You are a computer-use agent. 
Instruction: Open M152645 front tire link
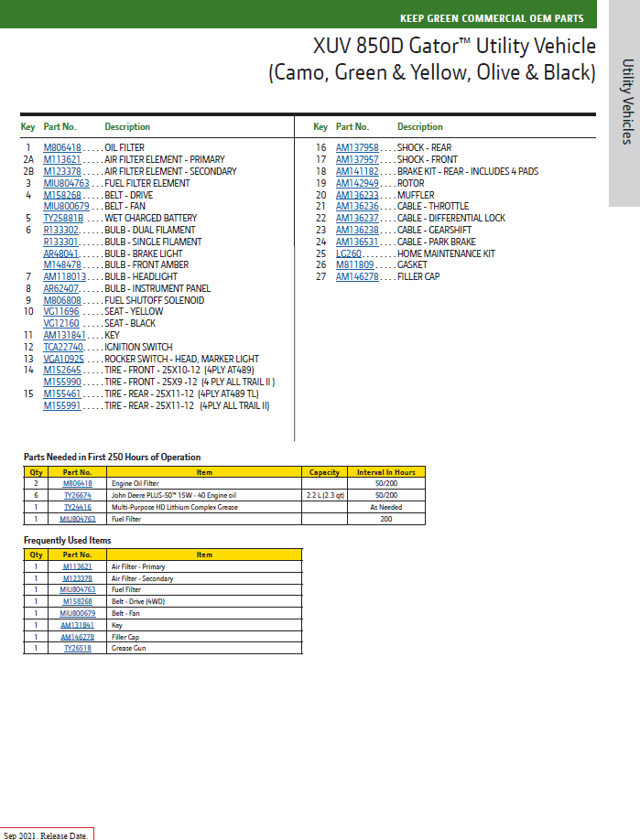(x=62, y=371)
